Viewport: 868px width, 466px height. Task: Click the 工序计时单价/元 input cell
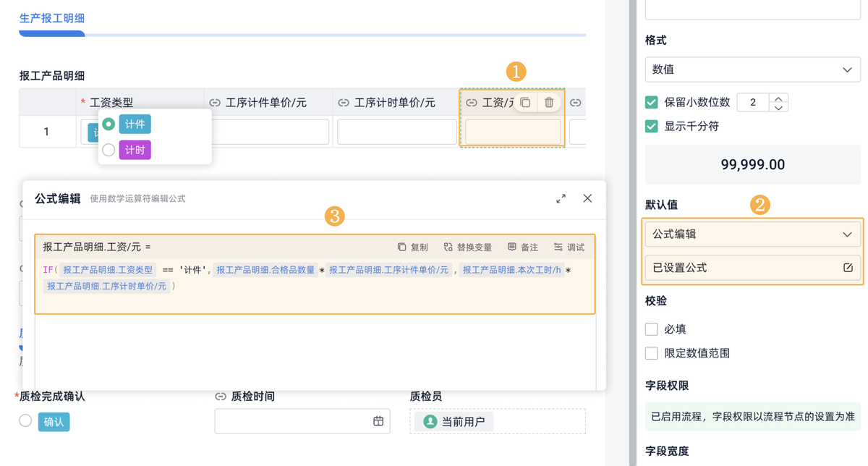coord(396,132)
